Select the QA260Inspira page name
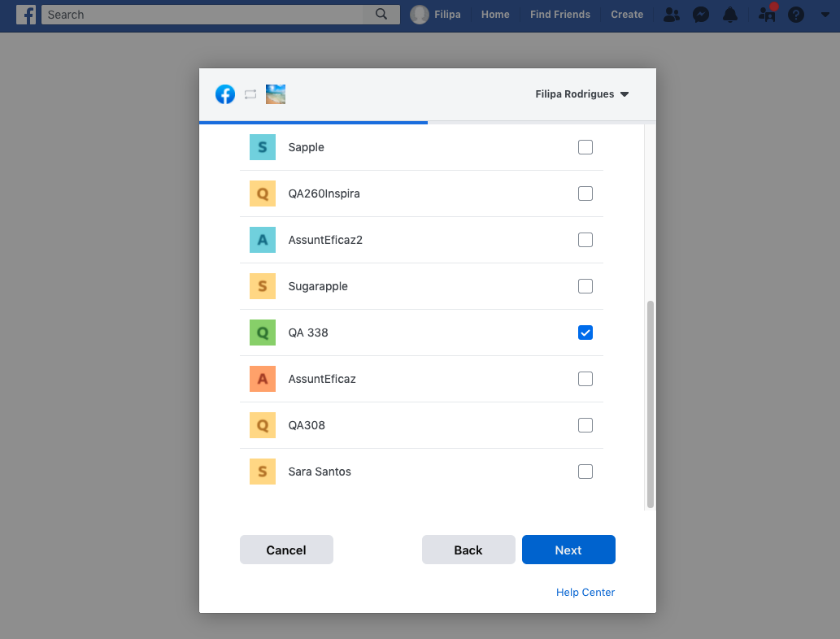Viewport: 840px width, 639px height. click(x=324, y=193)
